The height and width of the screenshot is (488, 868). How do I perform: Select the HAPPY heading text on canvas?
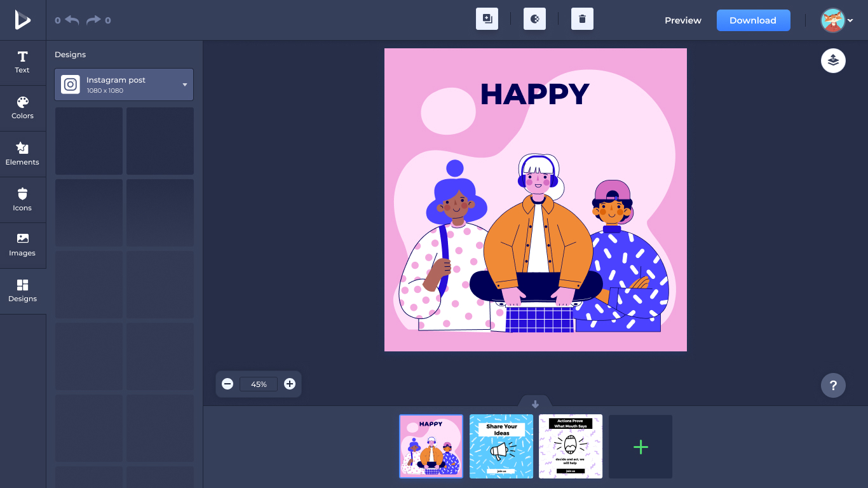pos(535,95)
